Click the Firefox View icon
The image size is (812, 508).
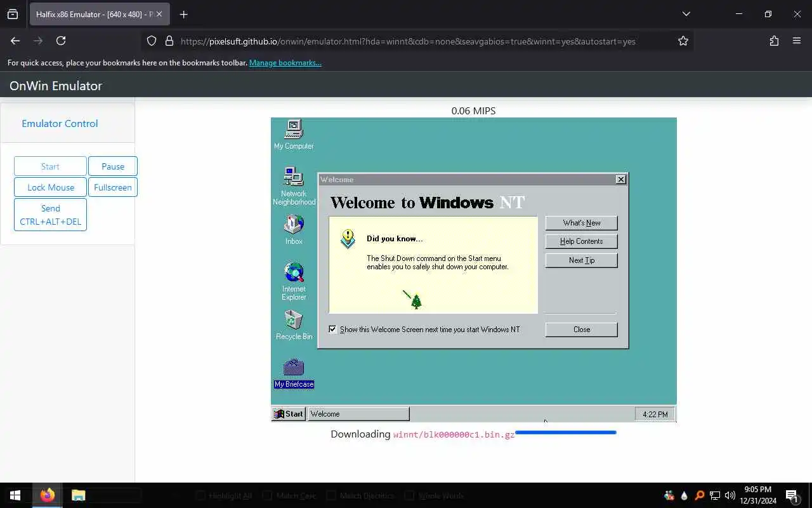[x=13, y=14]
